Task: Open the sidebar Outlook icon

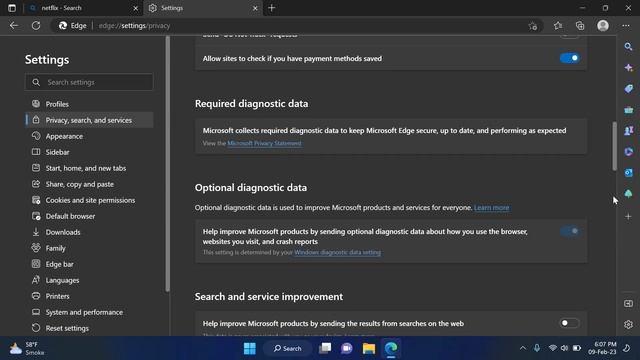Action: pos(628,173)
